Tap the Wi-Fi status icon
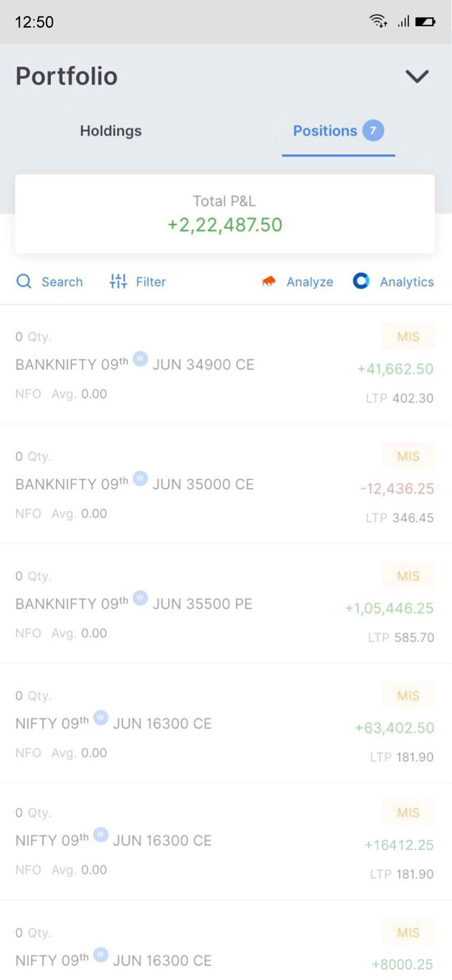Screen dimensions: 452x980 378,21
